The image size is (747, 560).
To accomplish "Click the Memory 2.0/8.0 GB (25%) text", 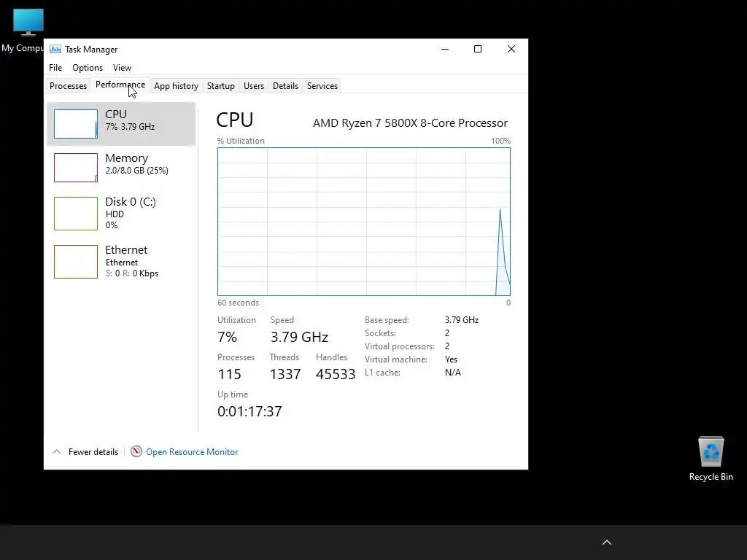I will tap(136, 171).
